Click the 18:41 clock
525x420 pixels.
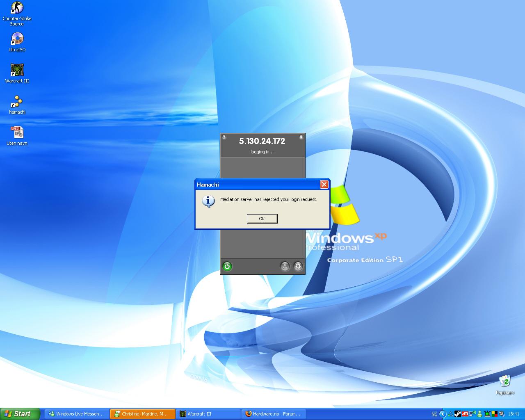[x=514, y=414]
